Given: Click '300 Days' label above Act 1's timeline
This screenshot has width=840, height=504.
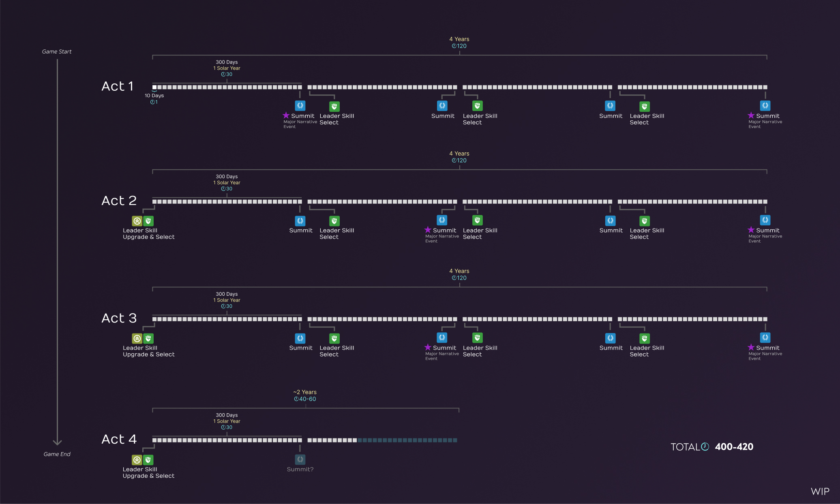Looking at the screenshot, I should coord(227,62).
